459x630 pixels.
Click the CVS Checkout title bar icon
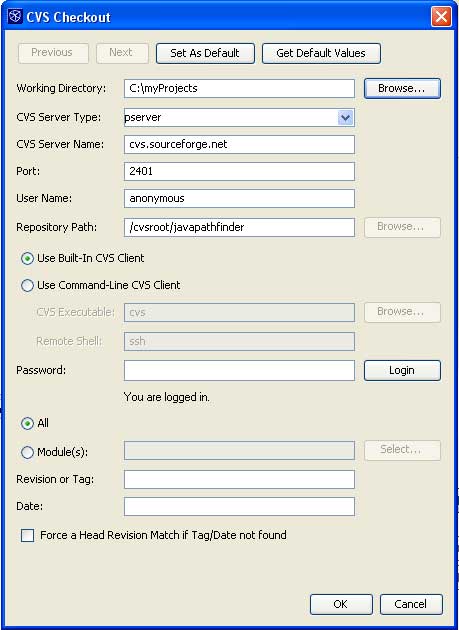point(15,17)
